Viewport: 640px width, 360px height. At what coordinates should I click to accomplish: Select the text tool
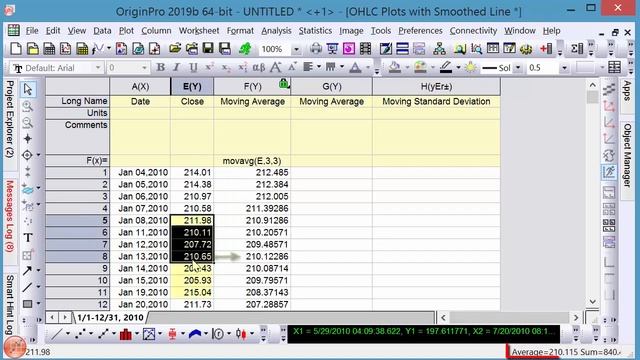tap(28, 238)
